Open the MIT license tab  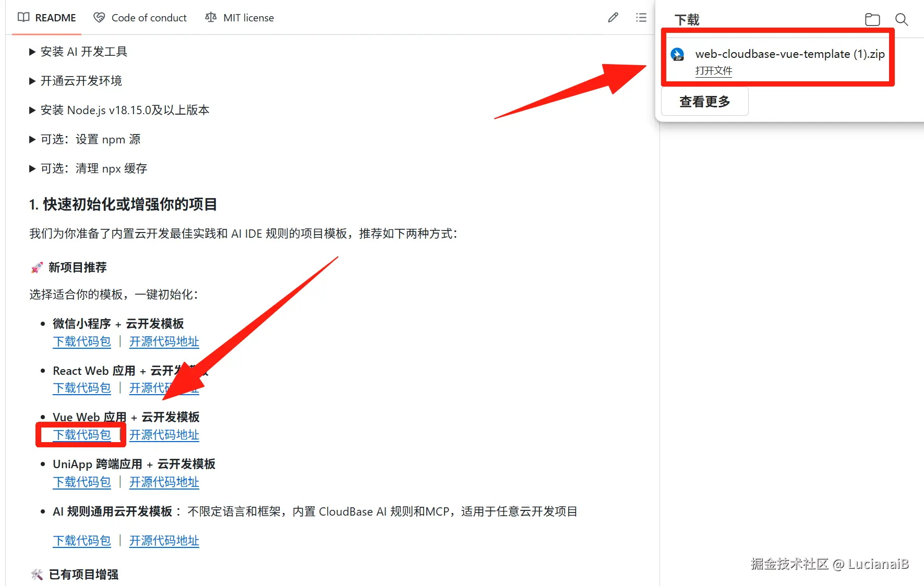(x=239, y=18)
